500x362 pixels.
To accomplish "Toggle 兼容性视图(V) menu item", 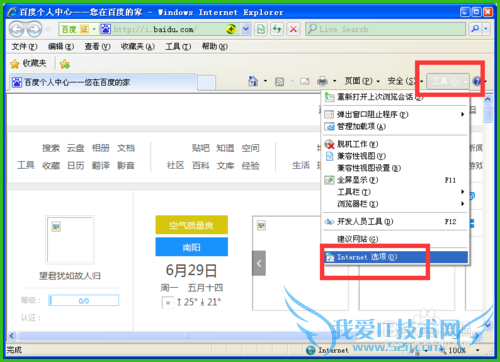I will (395, 156).
